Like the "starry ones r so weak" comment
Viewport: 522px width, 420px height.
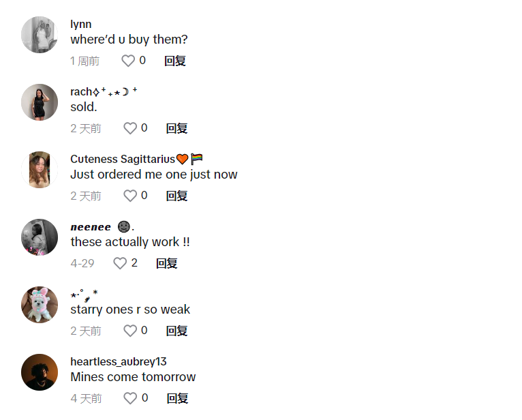(x=130, y=331)
